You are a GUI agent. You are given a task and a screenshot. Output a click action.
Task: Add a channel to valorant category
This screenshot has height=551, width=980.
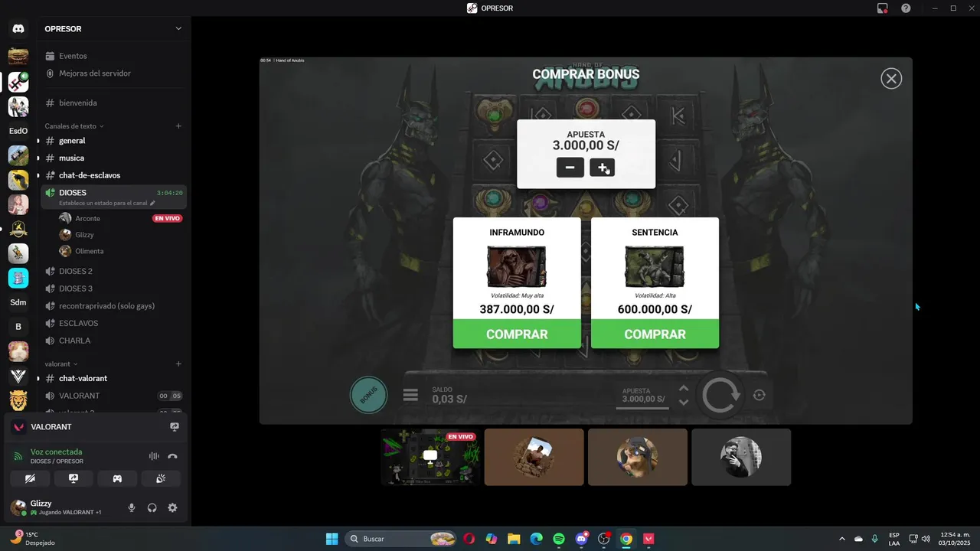click(x=178, y=364)
